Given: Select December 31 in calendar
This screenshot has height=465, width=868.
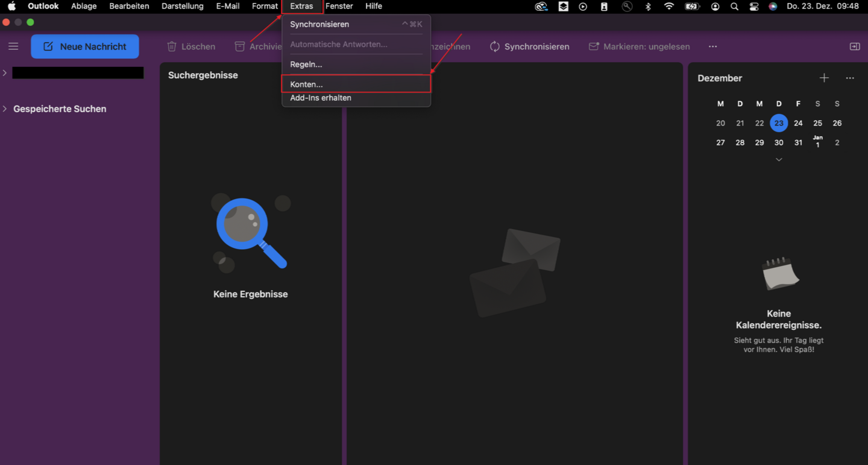Looking at the screenshot, I should (798, 142).
